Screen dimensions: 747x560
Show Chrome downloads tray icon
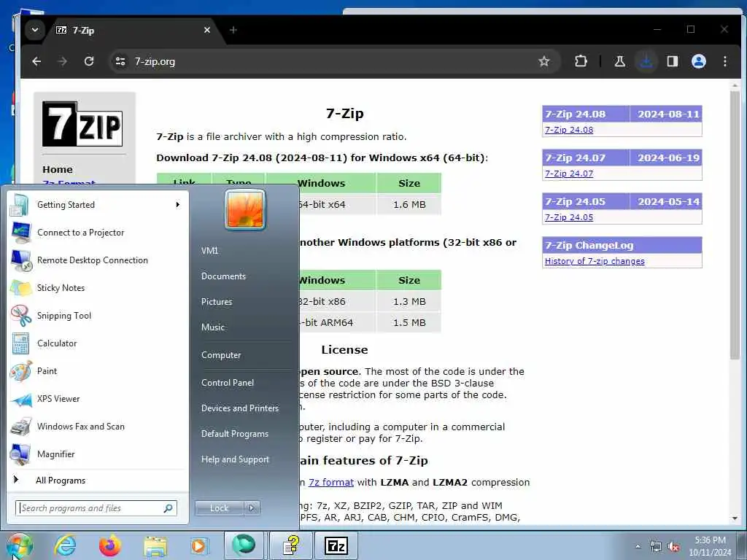point(646,61)
